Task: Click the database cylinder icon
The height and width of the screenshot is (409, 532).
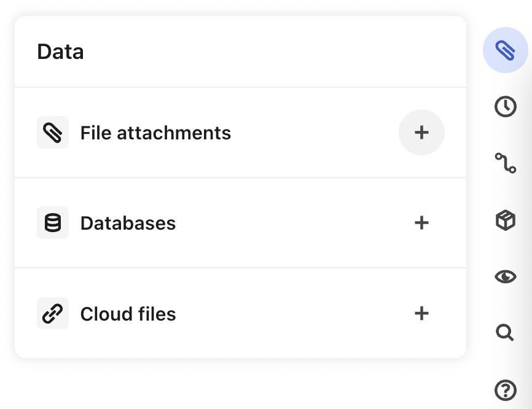Action: pos(53,222)
